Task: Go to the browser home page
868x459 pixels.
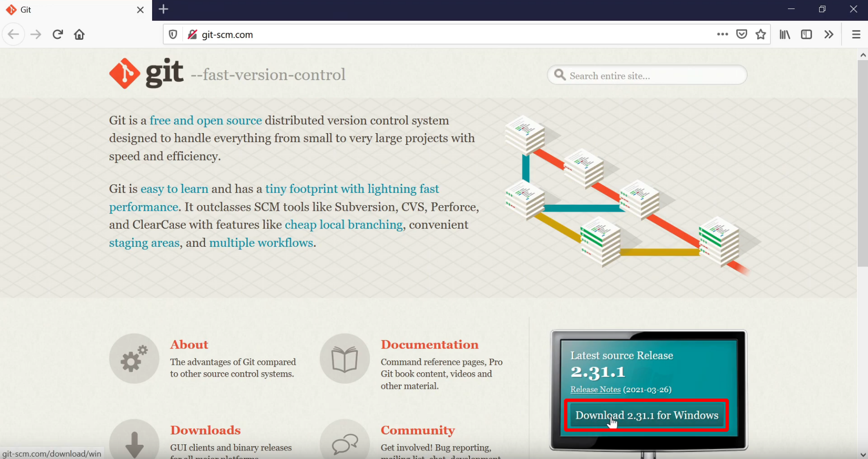Action: [79, 35]
